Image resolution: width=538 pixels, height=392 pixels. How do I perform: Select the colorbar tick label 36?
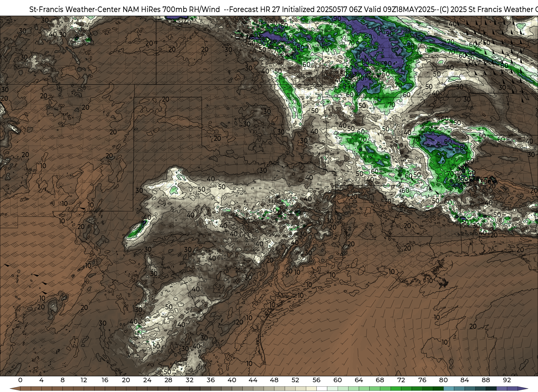211,380
